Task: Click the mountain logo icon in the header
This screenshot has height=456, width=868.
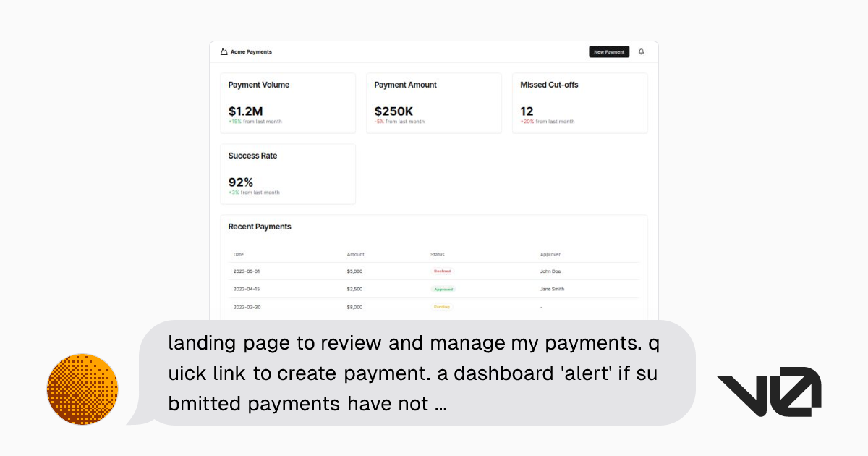Action: click(x=223, y=51)
